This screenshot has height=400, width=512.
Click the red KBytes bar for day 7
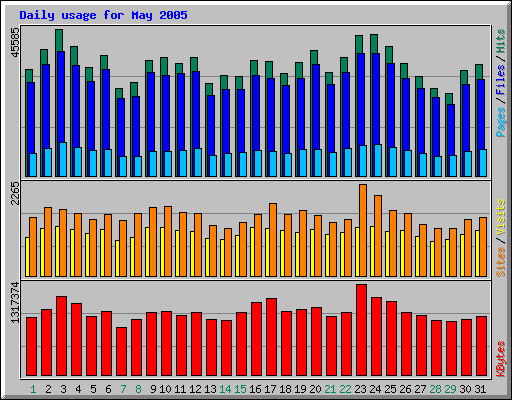point(121,351)
